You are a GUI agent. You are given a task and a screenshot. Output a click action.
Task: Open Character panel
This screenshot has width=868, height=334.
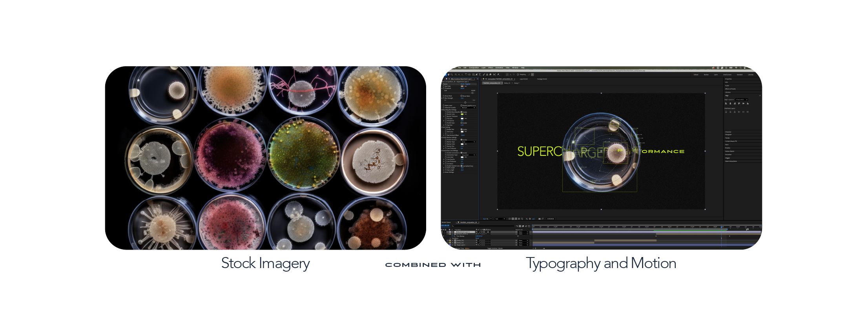coord(728,132)
